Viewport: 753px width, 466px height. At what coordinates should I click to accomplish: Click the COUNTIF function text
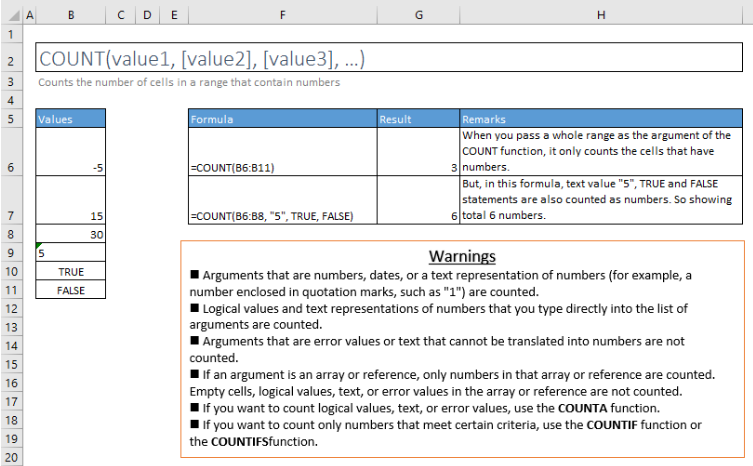click(x=612, y=425)
